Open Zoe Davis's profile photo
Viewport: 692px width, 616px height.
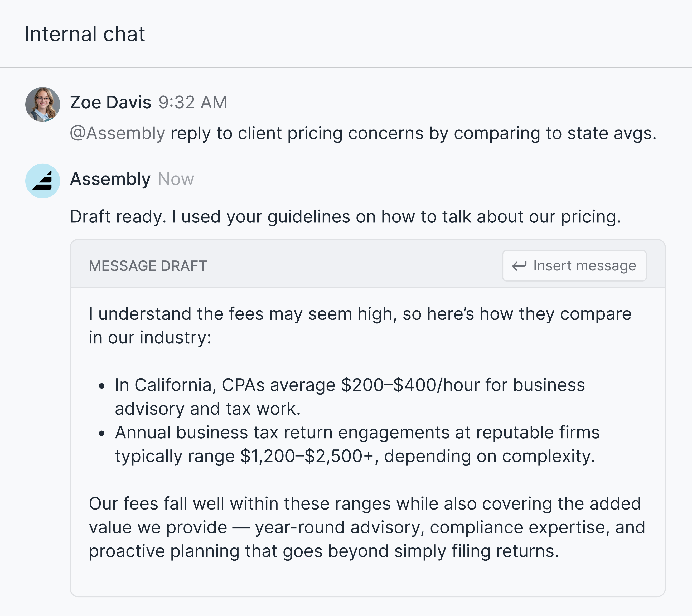[x=43, y=104]
